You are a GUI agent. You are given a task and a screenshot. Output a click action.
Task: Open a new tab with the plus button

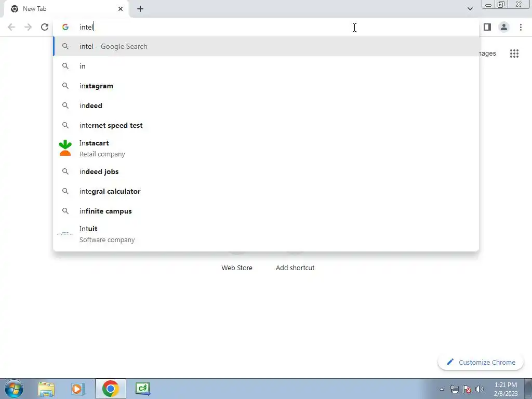[x=140, y=9]
